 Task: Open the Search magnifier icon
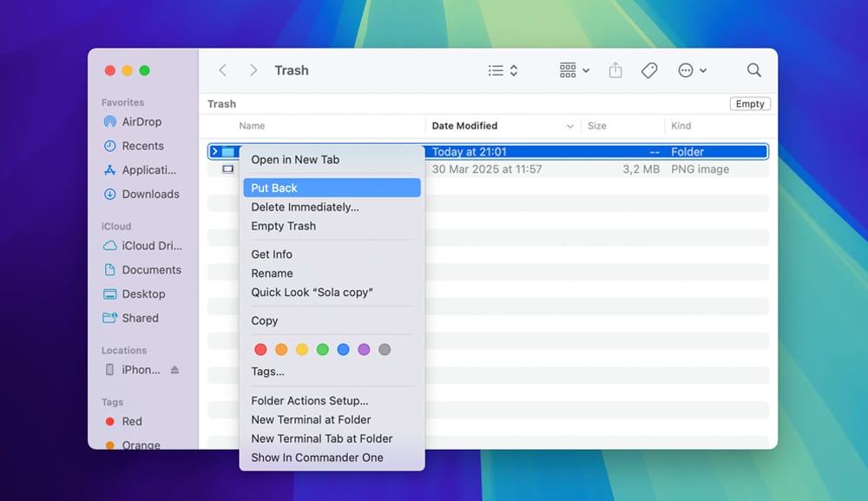(x=753, y=69)
